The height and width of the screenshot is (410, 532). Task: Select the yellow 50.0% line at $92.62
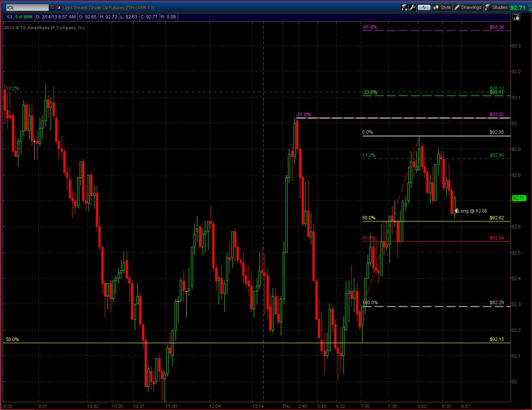[436, 221]
